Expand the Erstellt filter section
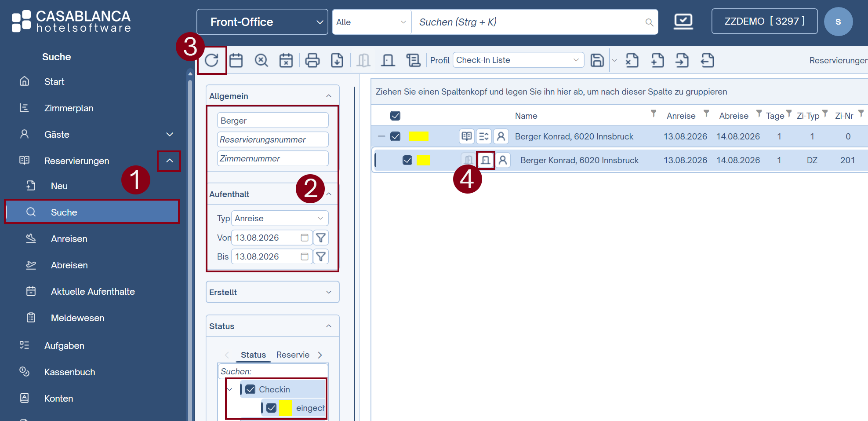Screen dimensions: 868x421 click(x=272, y=292)
